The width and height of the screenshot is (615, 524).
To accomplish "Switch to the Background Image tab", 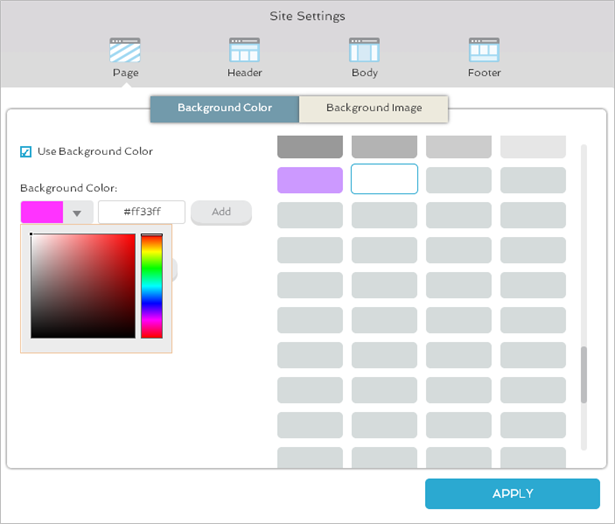I will pos(374,109).
